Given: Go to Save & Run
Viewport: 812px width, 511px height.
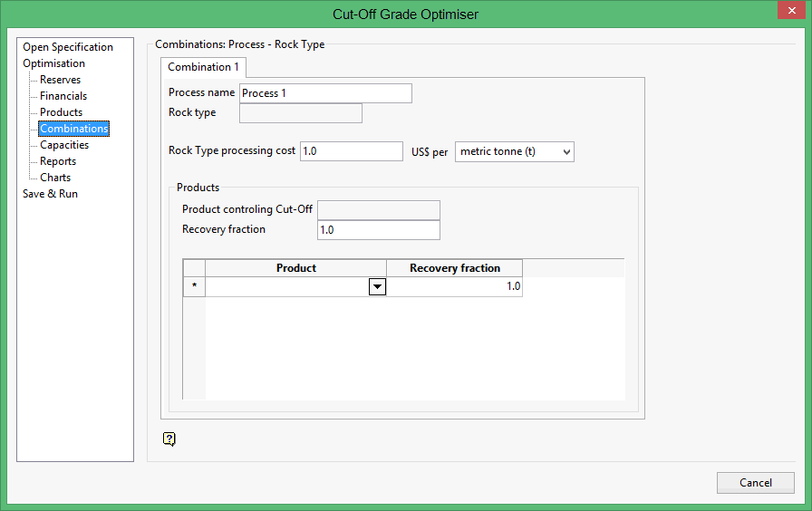Looking at the screenshot, I should tap(50, 194).
